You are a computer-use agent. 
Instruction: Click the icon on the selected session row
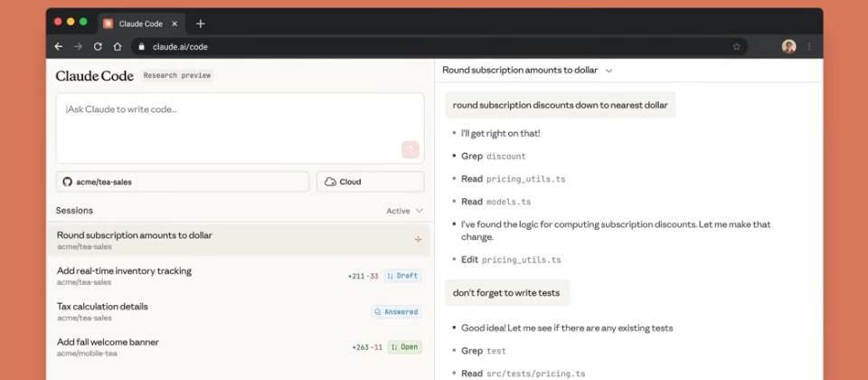pos(418,240)
